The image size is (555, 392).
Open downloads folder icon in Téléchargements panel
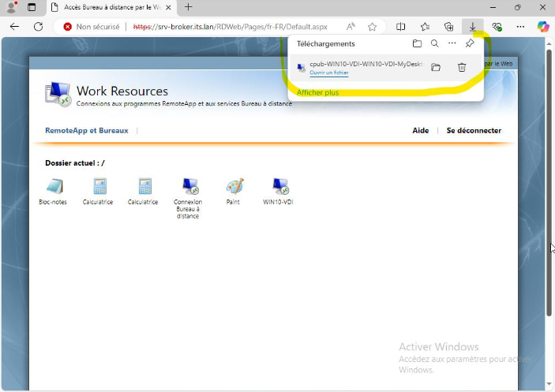coord(418,43)
